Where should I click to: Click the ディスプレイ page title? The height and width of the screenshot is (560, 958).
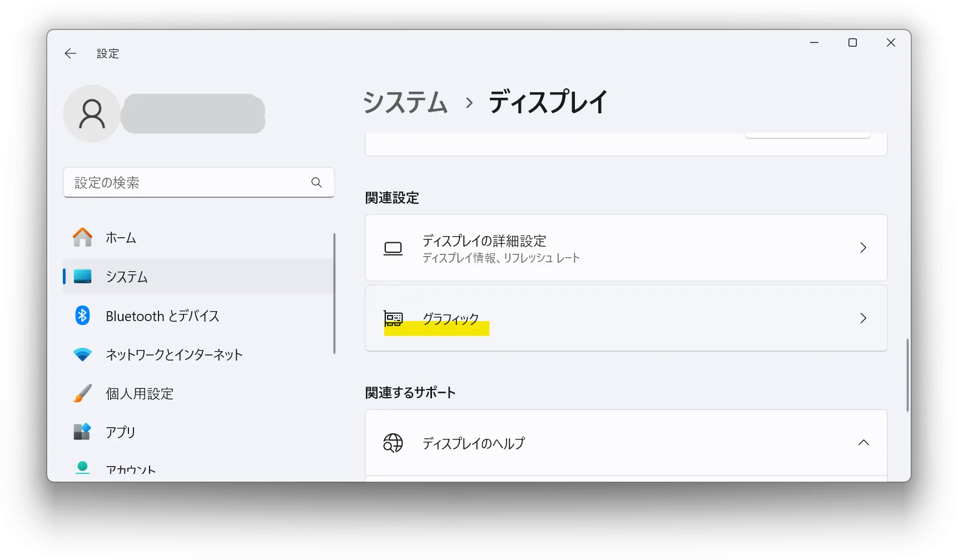click(x=548, y=103)
